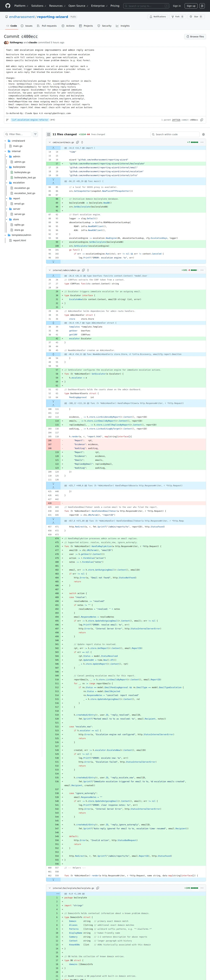
Task: Open the Solutions dropdown menu
Action: [38, 6]
